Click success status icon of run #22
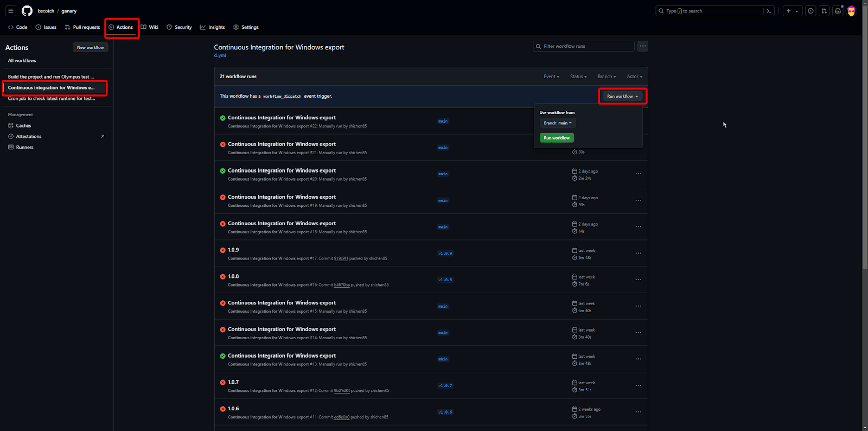Viewport: 868px width, 431px height. tap(222, 118)
